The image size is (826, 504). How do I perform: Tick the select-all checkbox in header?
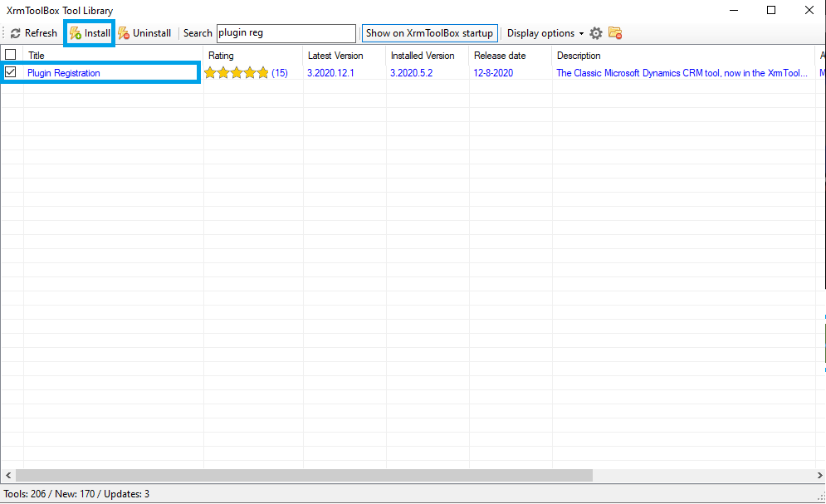pos(11,54)
